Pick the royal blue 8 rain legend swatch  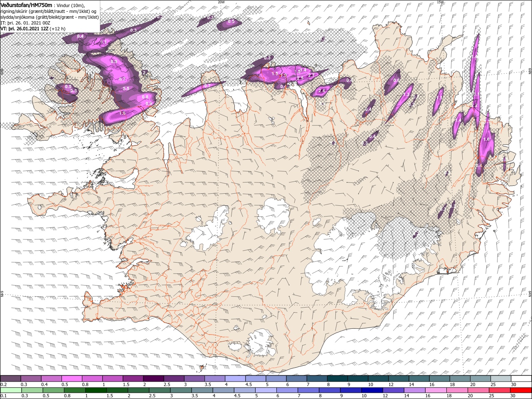[x=330, y=390]
